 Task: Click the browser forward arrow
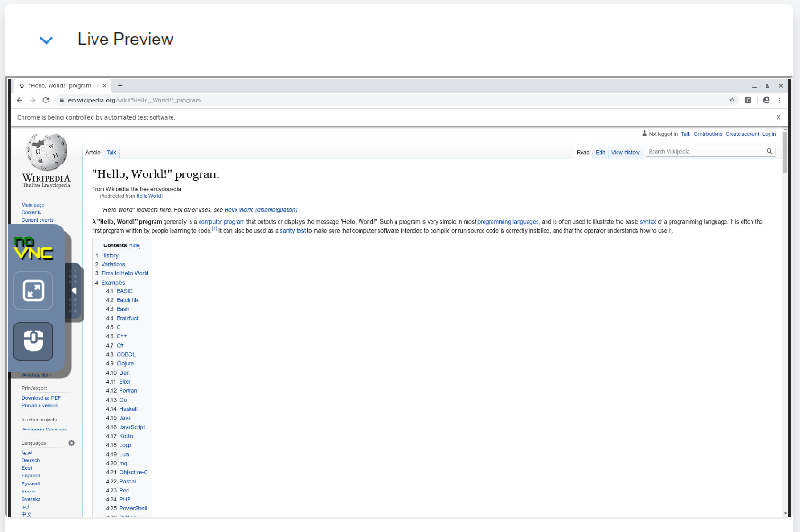32,101
